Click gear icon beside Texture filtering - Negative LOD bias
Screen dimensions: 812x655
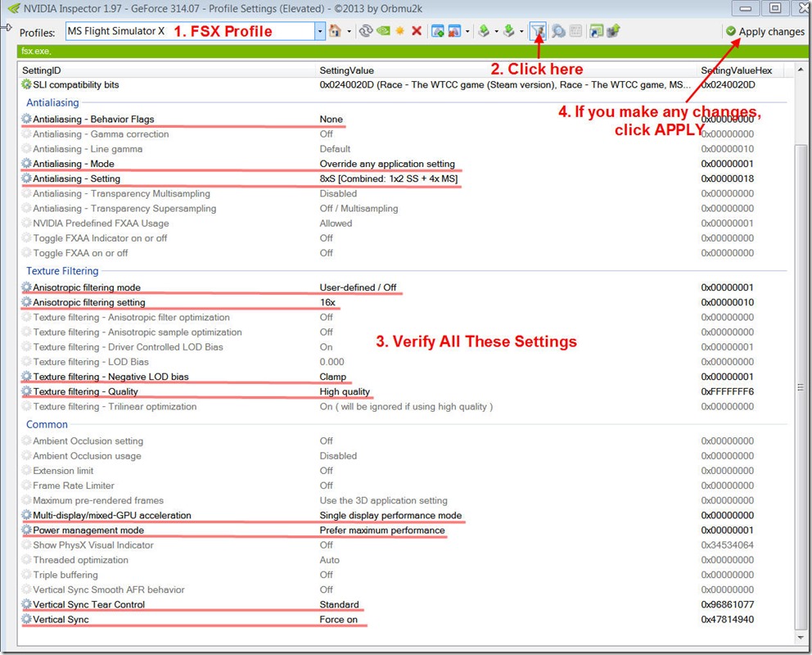click(x=26, y=377)
